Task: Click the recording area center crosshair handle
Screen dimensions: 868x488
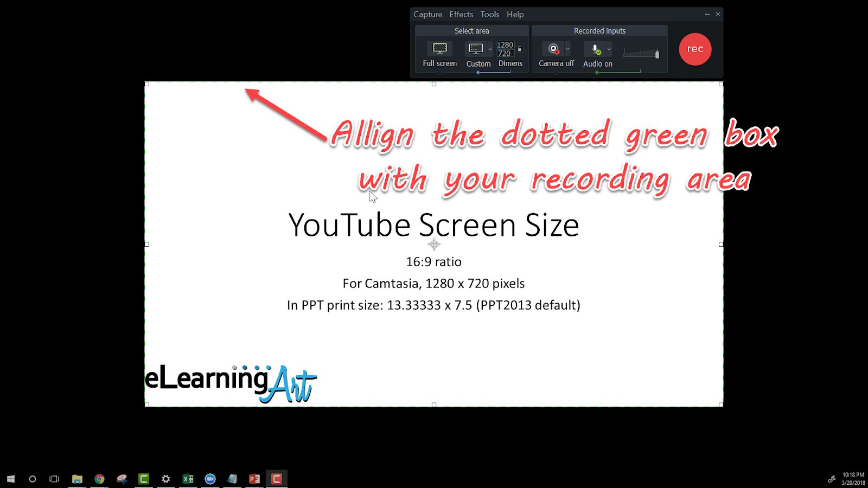Action: [x=434, y=244]
